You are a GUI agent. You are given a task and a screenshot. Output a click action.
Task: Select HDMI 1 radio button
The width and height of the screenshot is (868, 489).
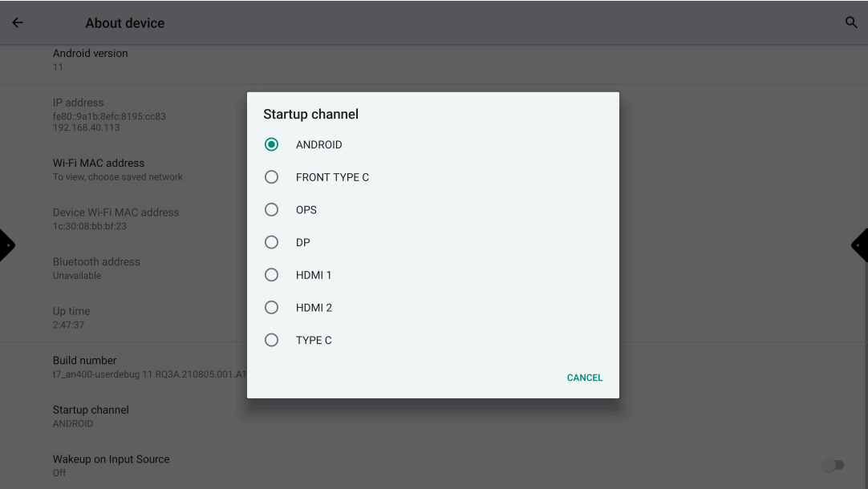272,275
